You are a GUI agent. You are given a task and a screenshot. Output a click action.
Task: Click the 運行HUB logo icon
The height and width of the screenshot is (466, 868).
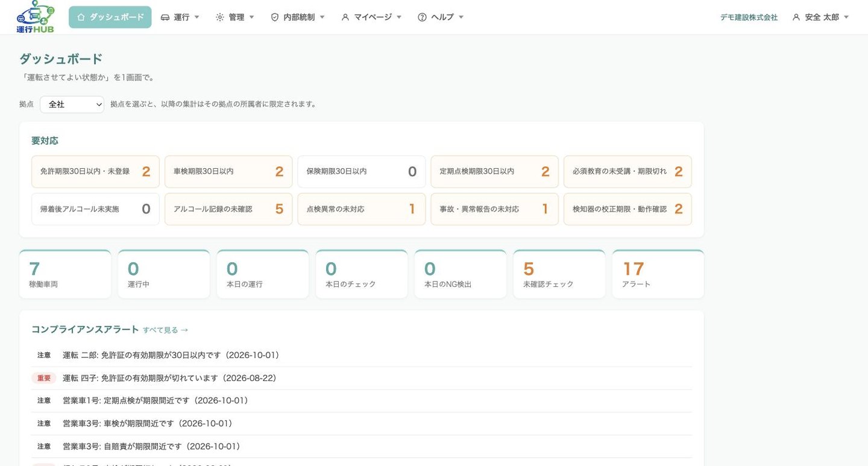tap(36, 17)
